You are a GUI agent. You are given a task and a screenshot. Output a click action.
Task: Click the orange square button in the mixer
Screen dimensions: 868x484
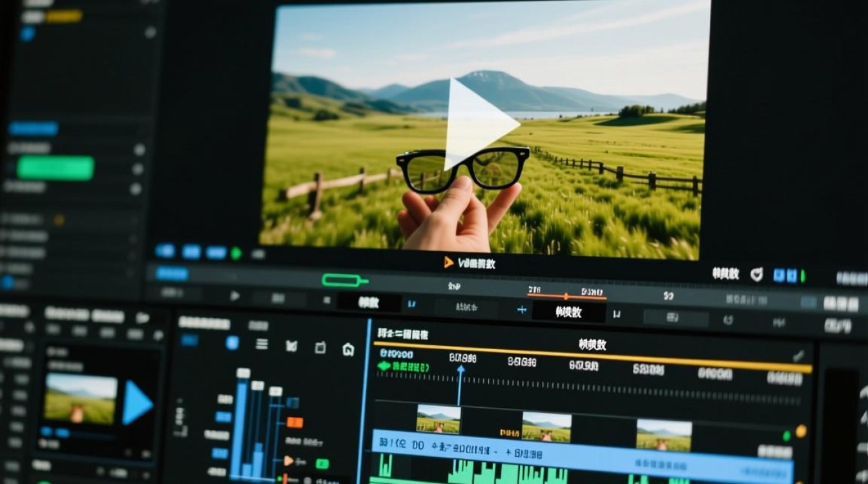(294, 423)
